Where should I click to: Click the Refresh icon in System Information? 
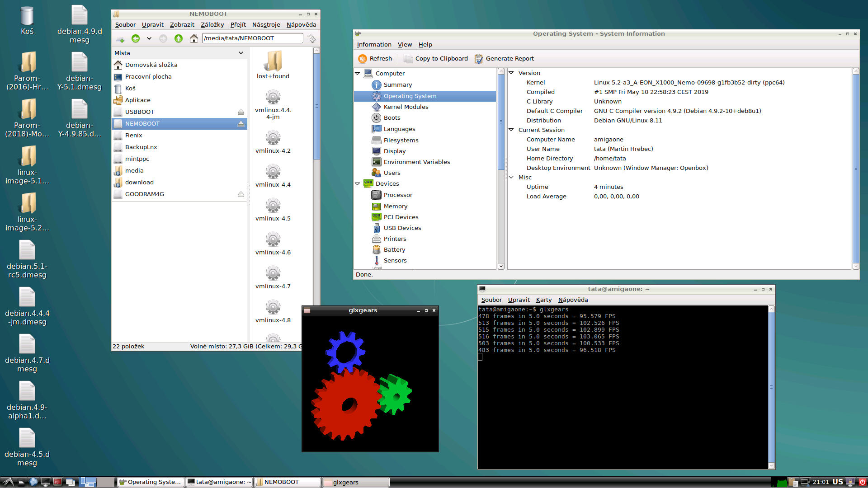pyautogui.click(x=363, y=59)
